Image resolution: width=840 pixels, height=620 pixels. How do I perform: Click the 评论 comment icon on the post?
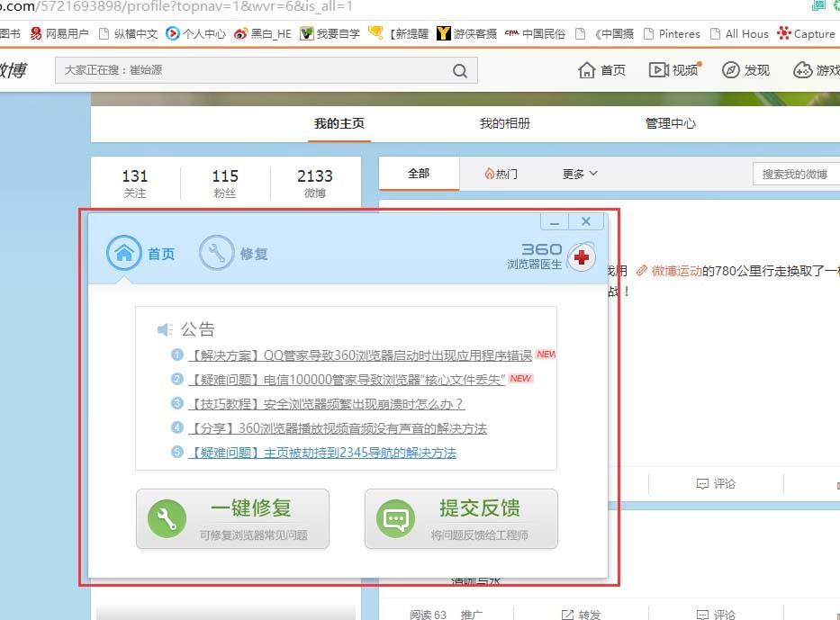coord(701,483)
